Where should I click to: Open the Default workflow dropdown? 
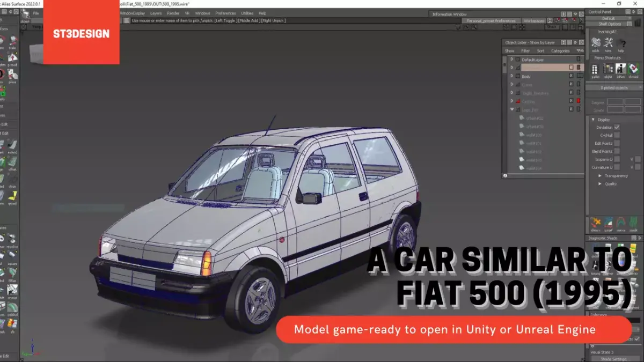(609, 18)
